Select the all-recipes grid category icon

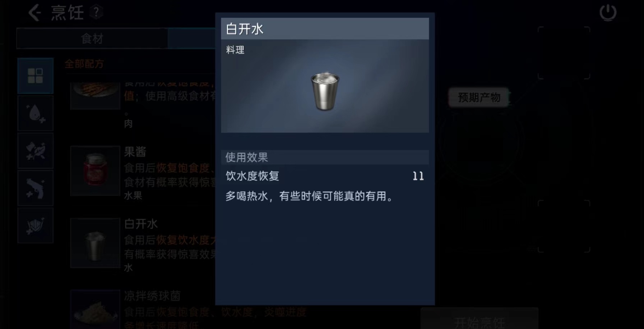coord(36,76)
